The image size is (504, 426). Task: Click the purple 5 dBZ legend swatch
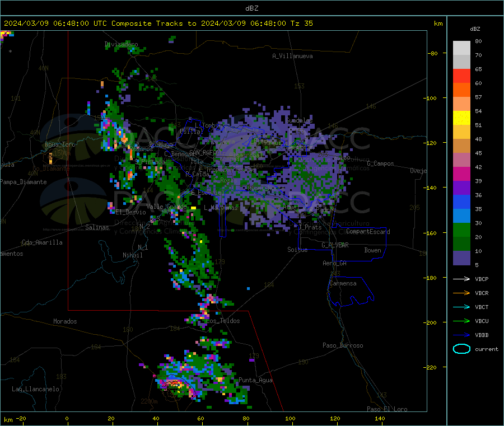click(x=461, y=258)
